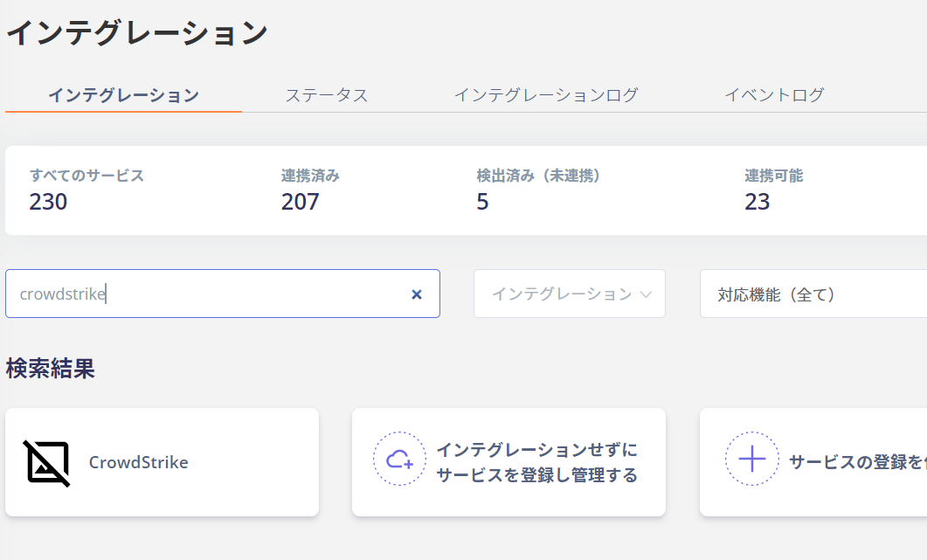Select インテグレーションせずにサービスを登録し管理する card
The height and width of the screenshot is (560, 927).
(509, 462)
